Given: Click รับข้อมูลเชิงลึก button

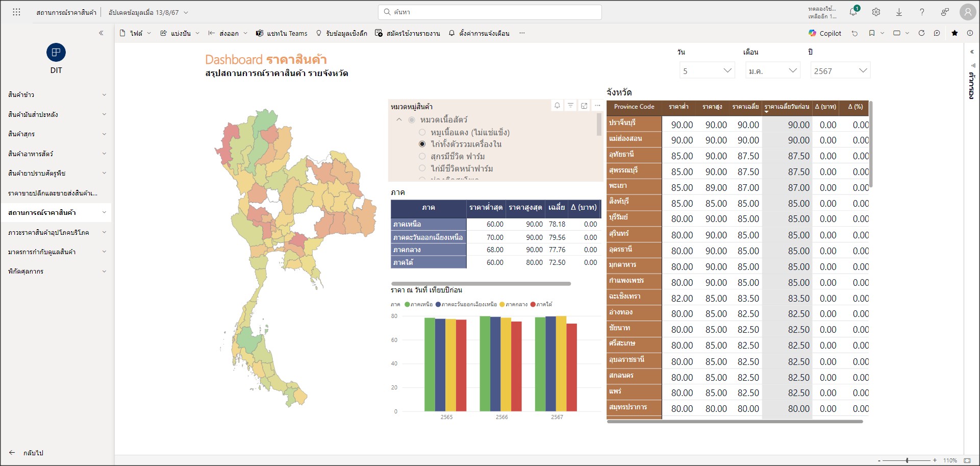Looking at the screenshot, I should [x=342, y=33].
